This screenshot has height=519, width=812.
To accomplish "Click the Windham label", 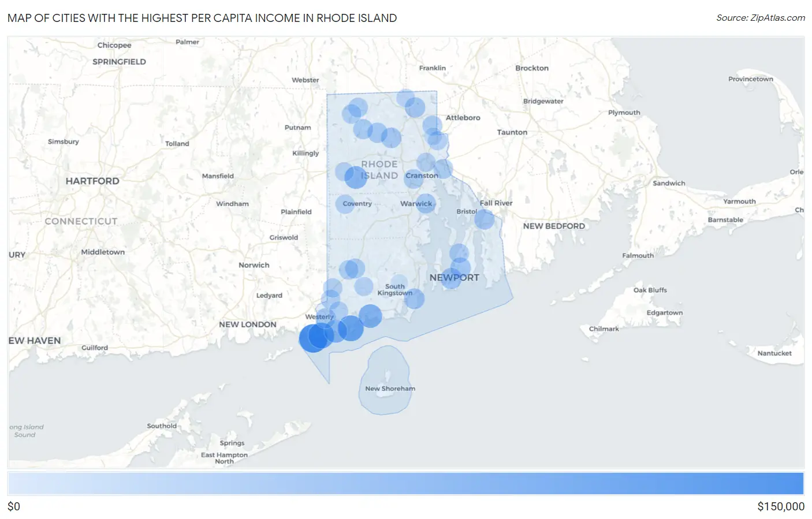I will [232, 204].
